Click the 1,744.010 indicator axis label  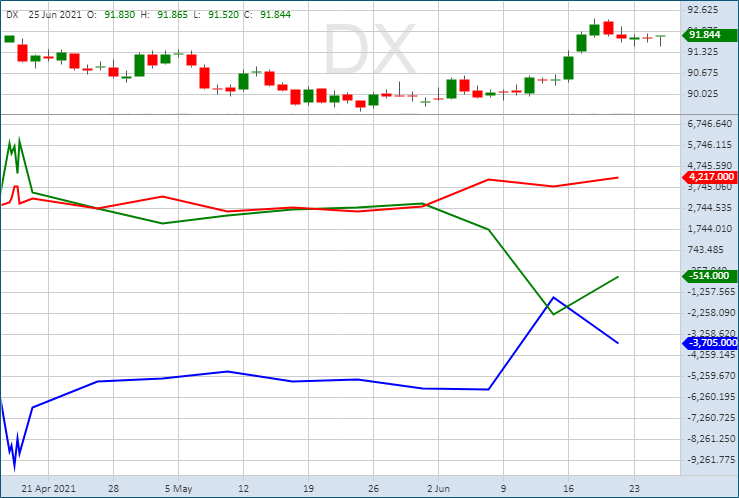[x=710, y=229]
